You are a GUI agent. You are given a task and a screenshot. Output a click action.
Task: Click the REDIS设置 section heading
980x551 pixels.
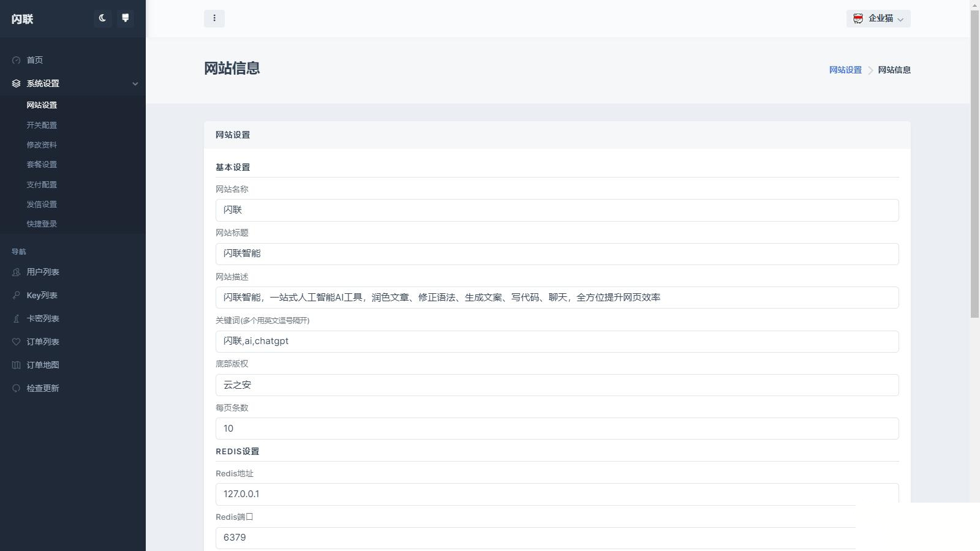[x=238, y=451]
